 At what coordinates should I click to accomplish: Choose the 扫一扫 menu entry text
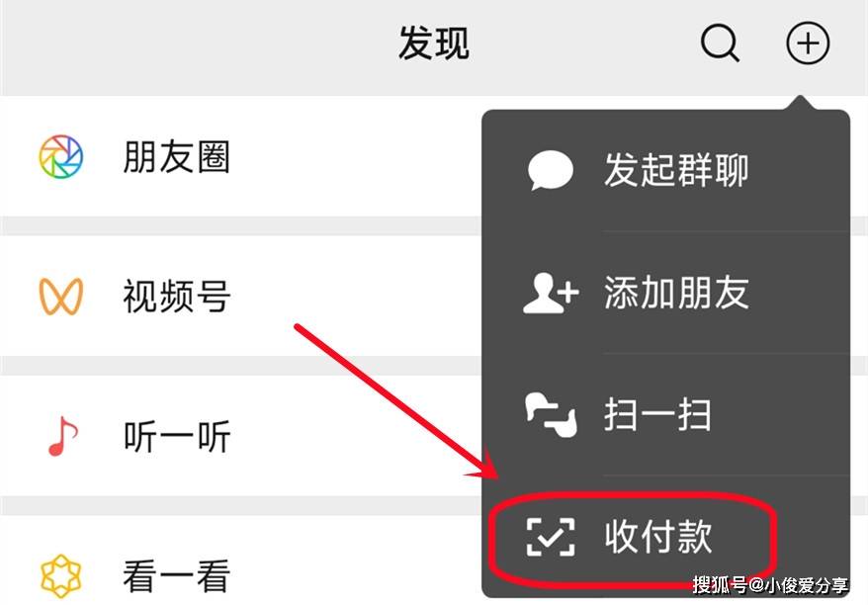coord(657,414)
